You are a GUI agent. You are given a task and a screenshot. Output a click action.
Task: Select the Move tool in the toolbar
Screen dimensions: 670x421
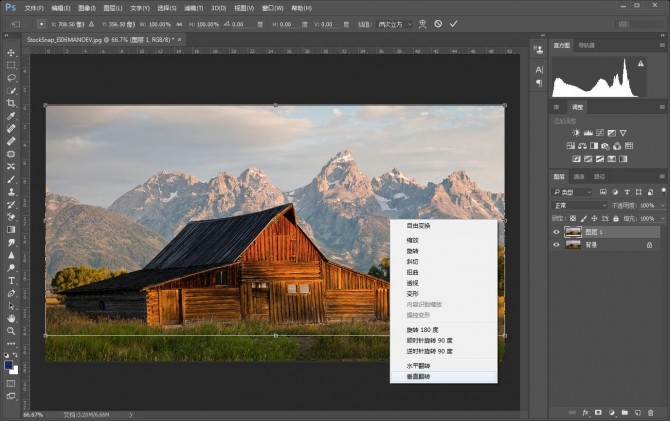click(11, 52)
